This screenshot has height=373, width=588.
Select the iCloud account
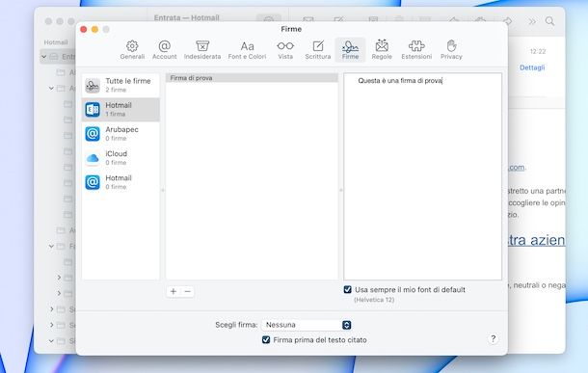click(x=120, y=158)
